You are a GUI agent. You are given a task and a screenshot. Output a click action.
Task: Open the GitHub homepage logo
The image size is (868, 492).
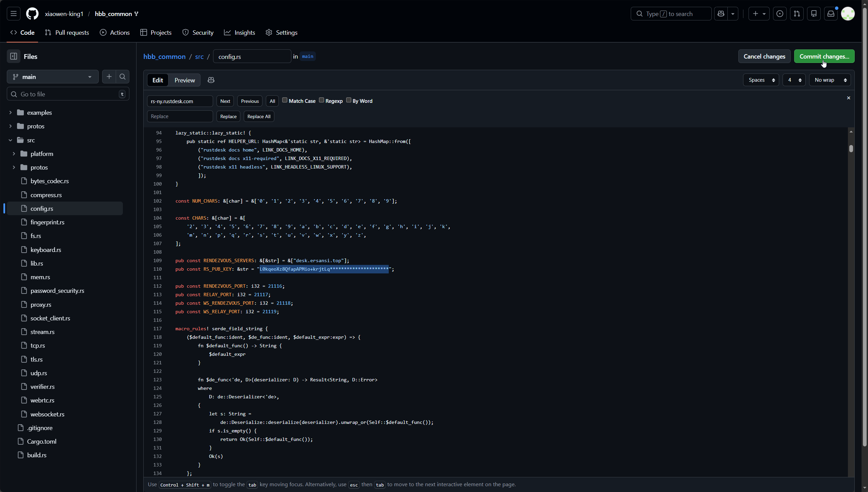(x=32, y=14)
